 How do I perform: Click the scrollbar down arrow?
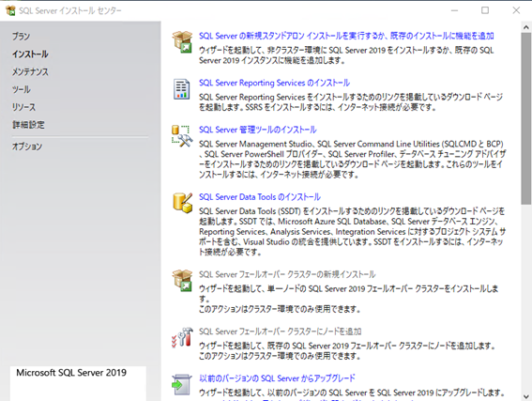(526, 396)
